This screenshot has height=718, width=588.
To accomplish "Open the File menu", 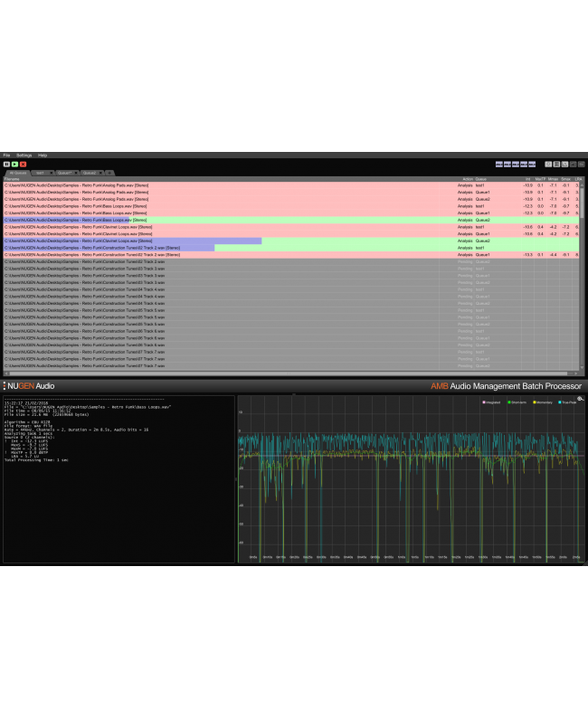I will 6,156.
